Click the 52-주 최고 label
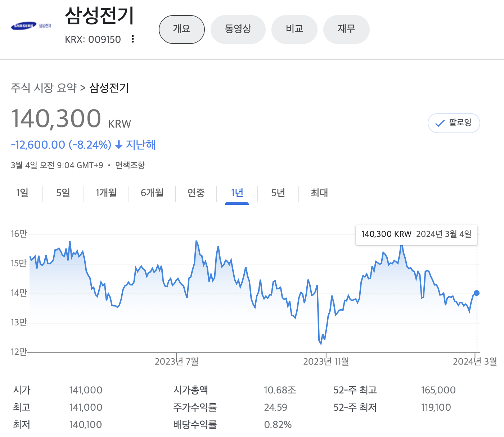This screenshot has height=437, width=504. 355,390
